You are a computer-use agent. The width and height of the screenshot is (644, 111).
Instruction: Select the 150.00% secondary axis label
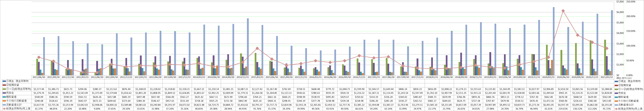(x=631, y=31)
